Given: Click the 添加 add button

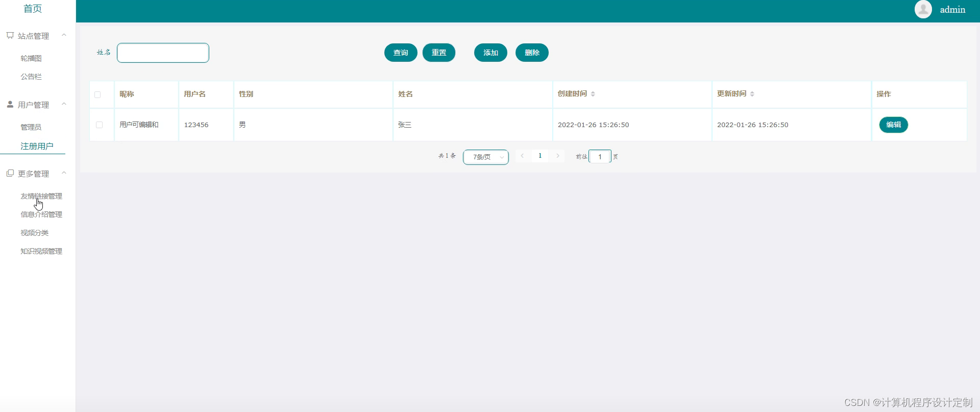Looking at the screenshot, I should (491, 53).
